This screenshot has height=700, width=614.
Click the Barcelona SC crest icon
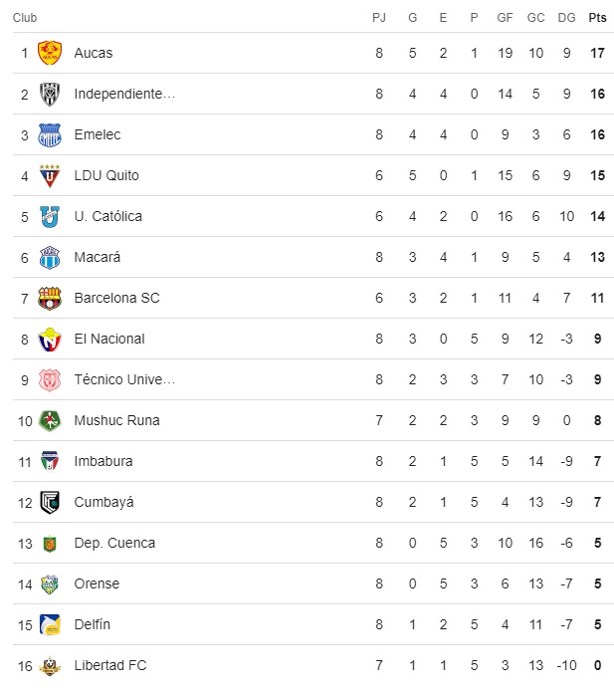pos(50,298)
